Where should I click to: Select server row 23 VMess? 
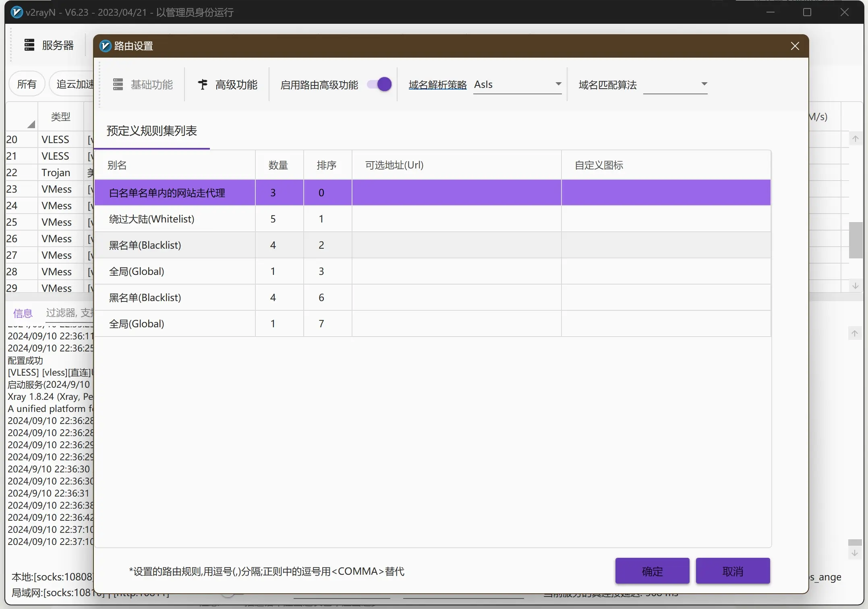coord(49,189)
